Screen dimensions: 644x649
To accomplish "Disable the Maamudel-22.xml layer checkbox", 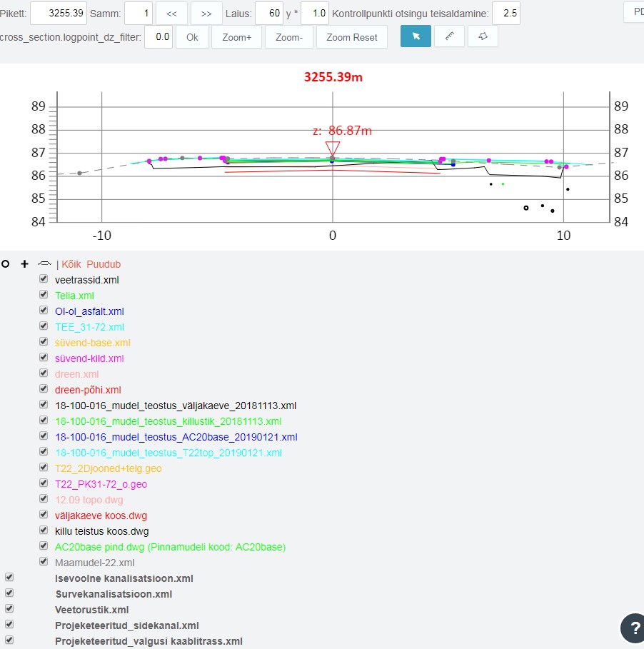I will tap(44, 562).
